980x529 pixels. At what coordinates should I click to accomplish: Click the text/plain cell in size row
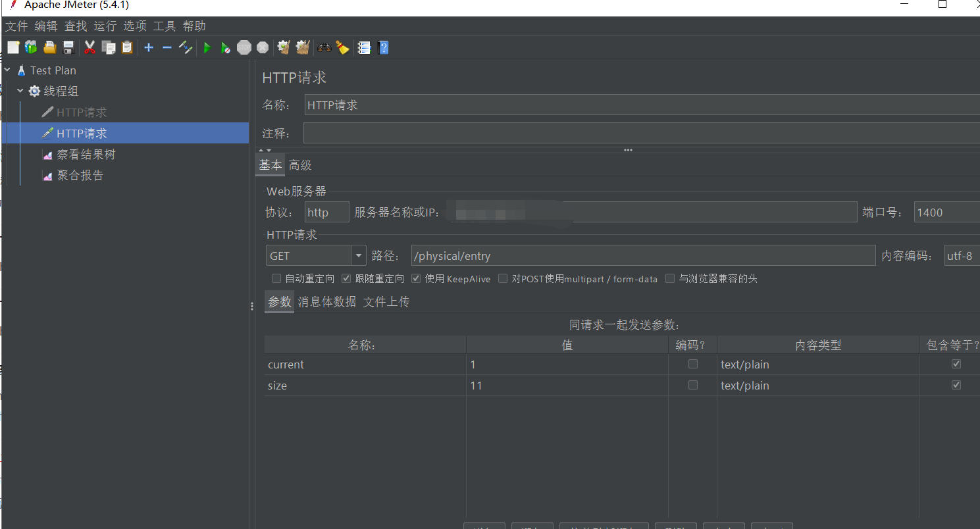click(x=818, y=386)
